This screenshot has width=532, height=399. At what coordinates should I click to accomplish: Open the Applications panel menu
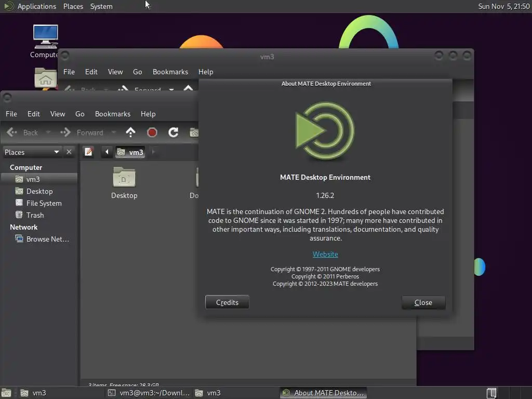[x=37, y=6]
